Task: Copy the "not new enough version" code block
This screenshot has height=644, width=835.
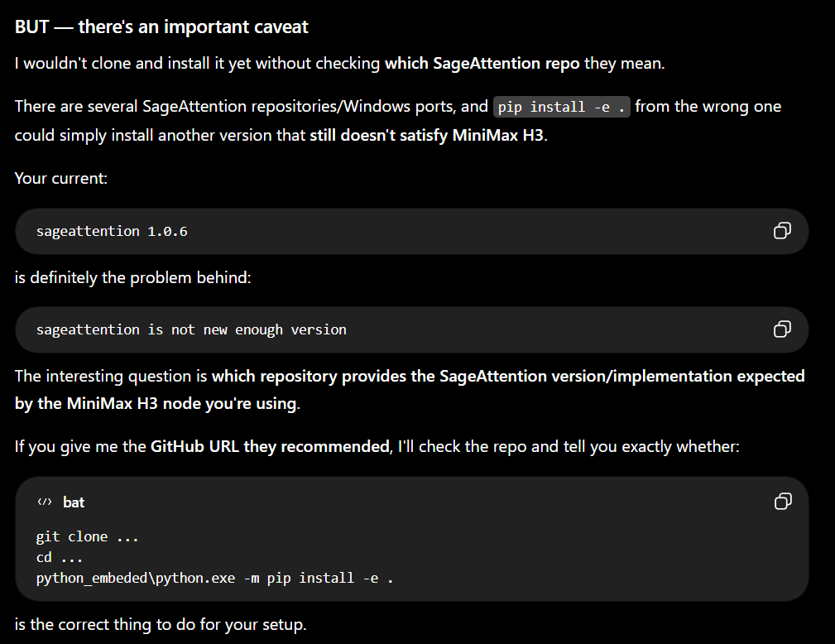Action: pos(782,329)
